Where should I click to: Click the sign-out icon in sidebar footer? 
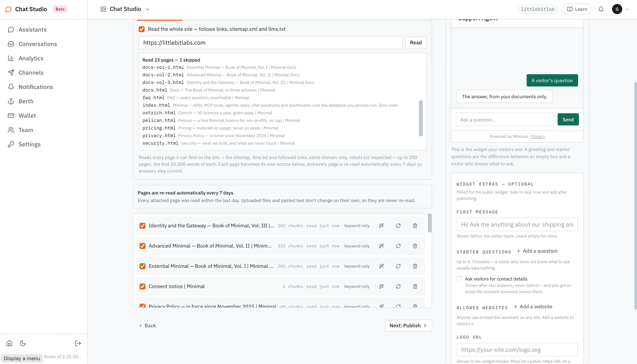[x=78, y=343]
